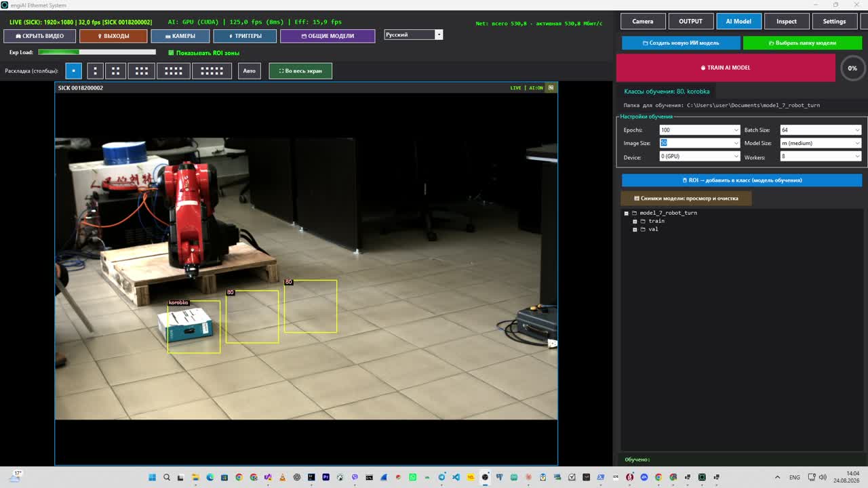Click the train folder icon

coord(643,221)
